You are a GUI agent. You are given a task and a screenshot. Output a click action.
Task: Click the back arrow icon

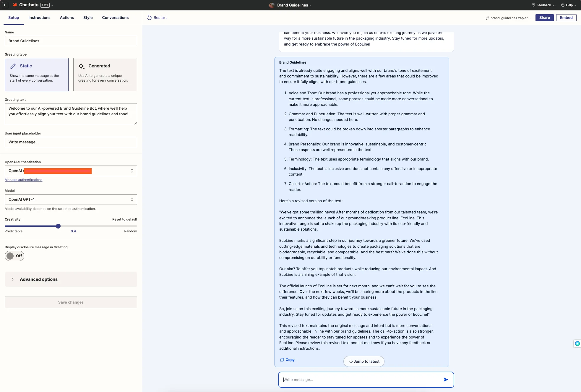pos(5,5)
